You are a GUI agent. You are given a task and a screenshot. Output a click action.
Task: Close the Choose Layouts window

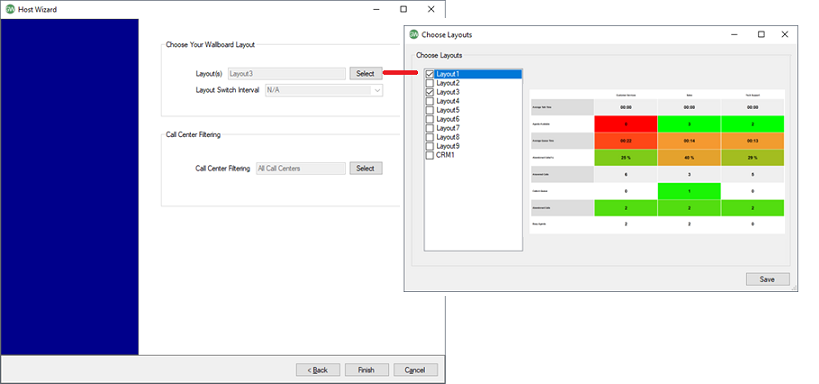coord(785,34)
